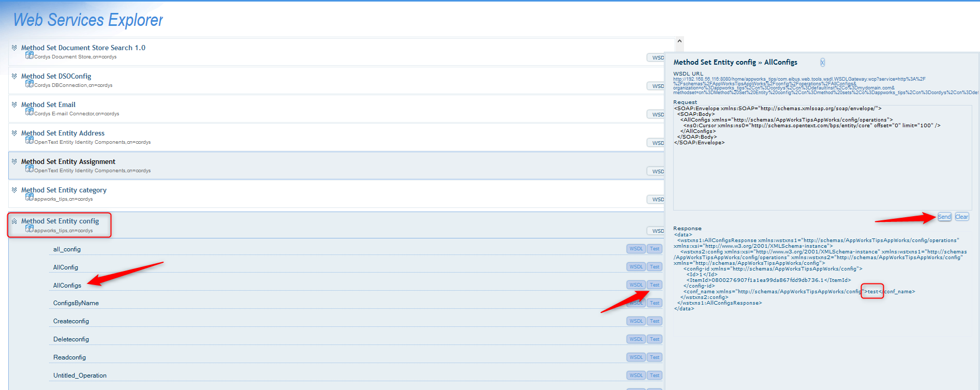Screen dimensions: 980x390
Task: Click the Cordys Document Store package icon
Action: pyautogui.click(x=29, y=55)
